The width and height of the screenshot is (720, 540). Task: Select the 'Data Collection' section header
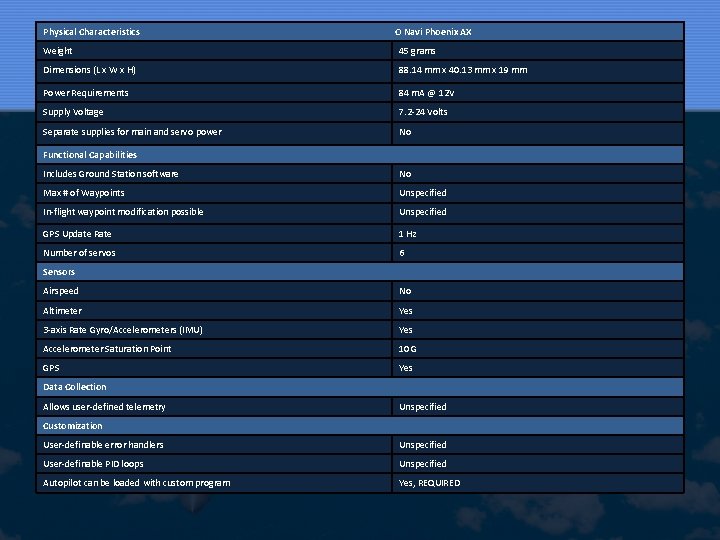coord(74,387)
